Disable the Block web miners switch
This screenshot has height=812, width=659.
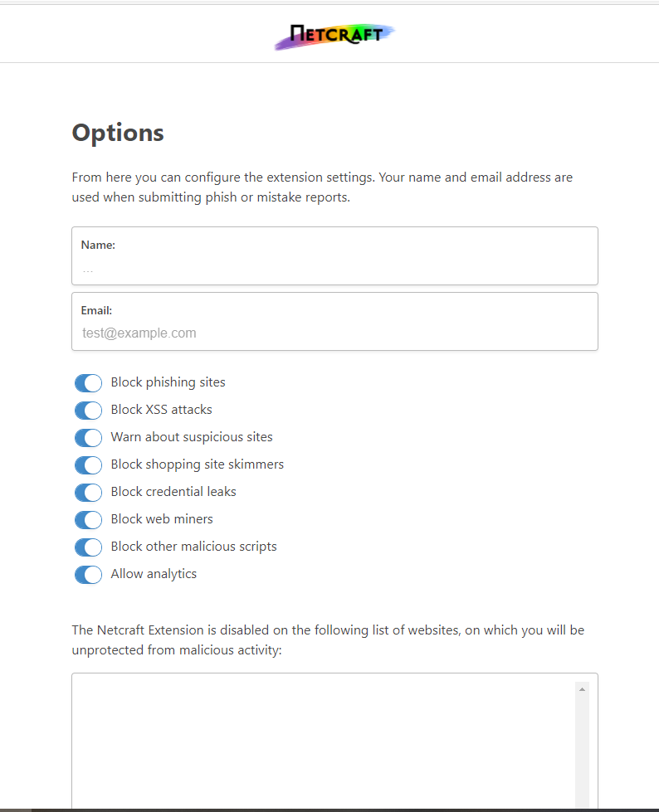pos(88,519)
